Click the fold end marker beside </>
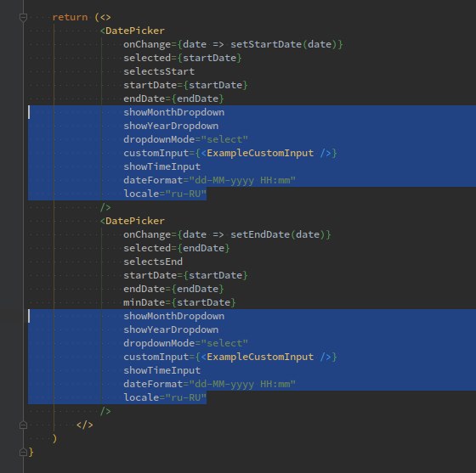The height and width of the screenshot is (473, 476). (24, 425)
